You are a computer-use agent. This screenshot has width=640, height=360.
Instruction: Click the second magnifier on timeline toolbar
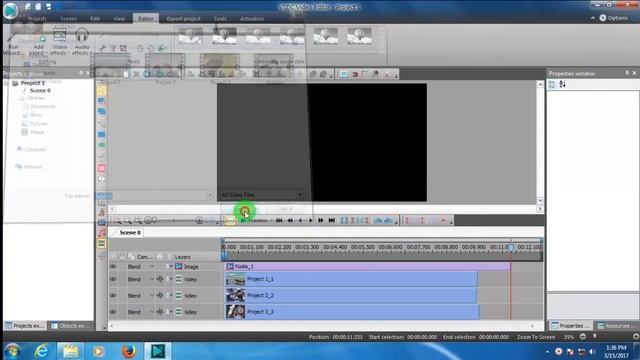pos(128,220)
